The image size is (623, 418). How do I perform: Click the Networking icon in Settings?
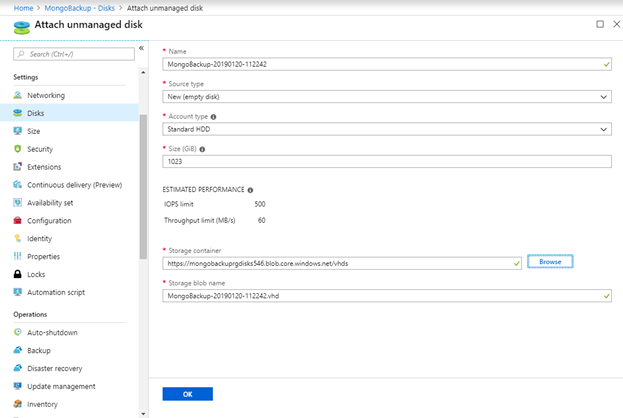point(17,95)
